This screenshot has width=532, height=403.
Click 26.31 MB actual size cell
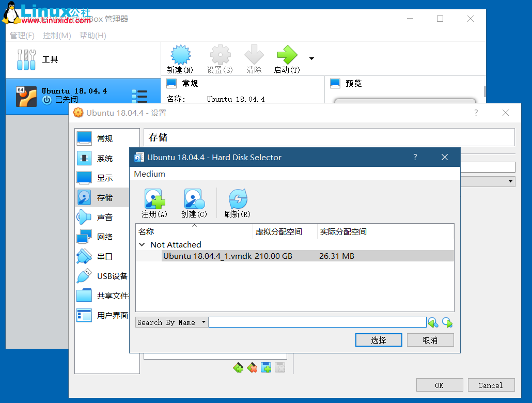point(337,256)
